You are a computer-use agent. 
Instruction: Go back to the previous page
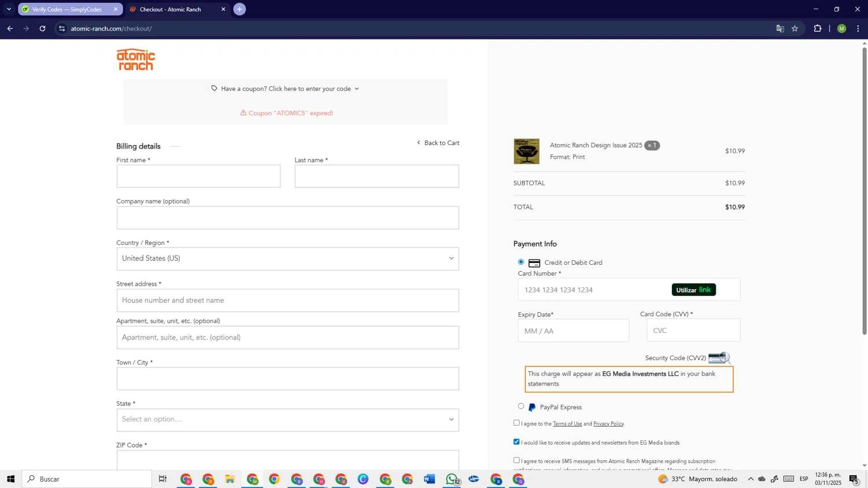point(10,28)
